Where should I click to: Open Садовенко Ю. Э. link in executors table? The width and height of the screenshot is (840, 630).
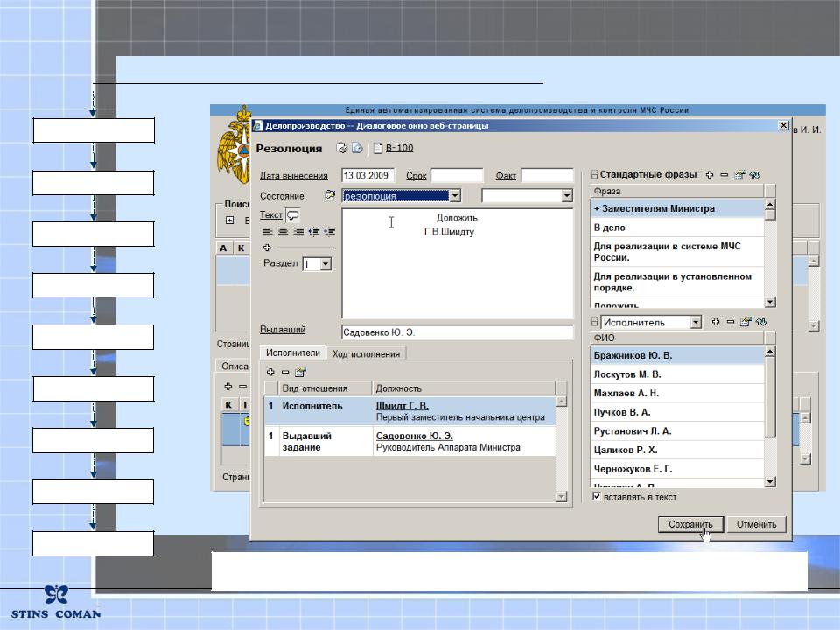click(414, 436)
